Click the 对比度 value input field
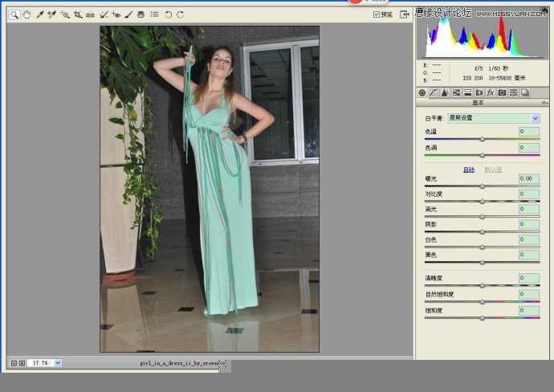This screenshot has height=392, width=554. [x=529, y=194]
